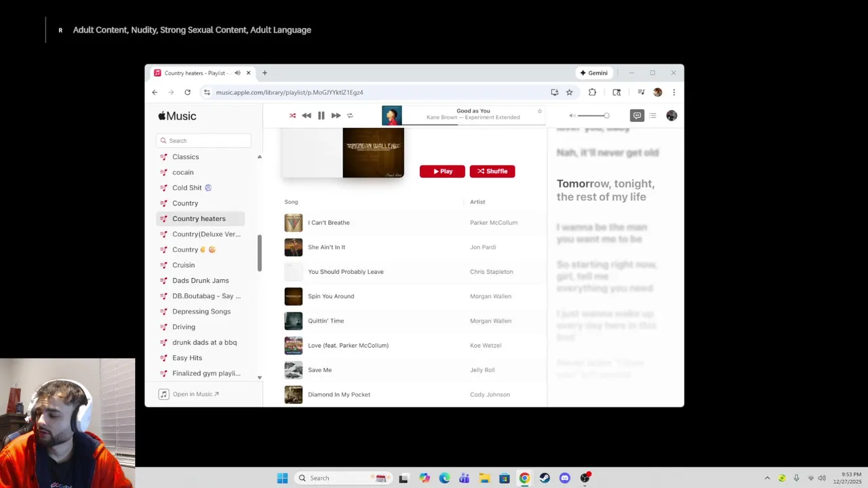Go back with the browser back arrow

pyautogui.click(x=155, y=92)
